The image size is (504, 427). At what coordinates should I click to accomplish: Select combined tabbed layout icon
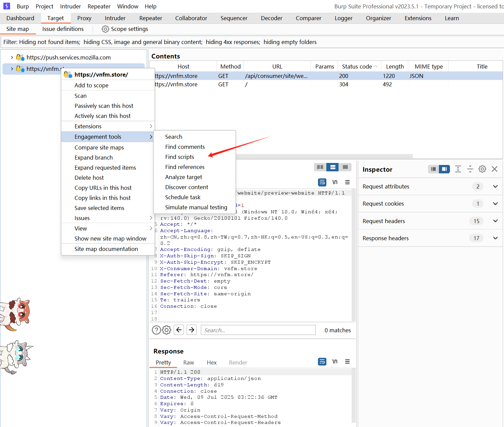click(345, 167)
